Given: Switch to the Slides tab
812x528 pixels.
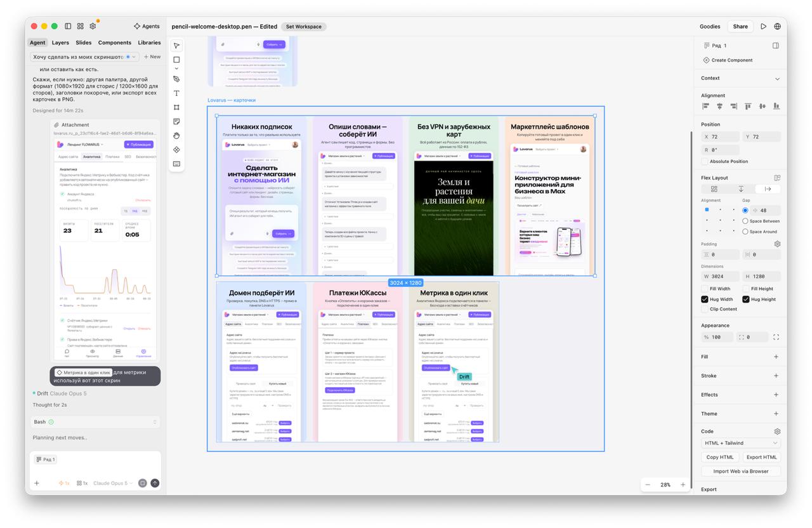Looking at the screenshot, I should (x=84, y=43).
